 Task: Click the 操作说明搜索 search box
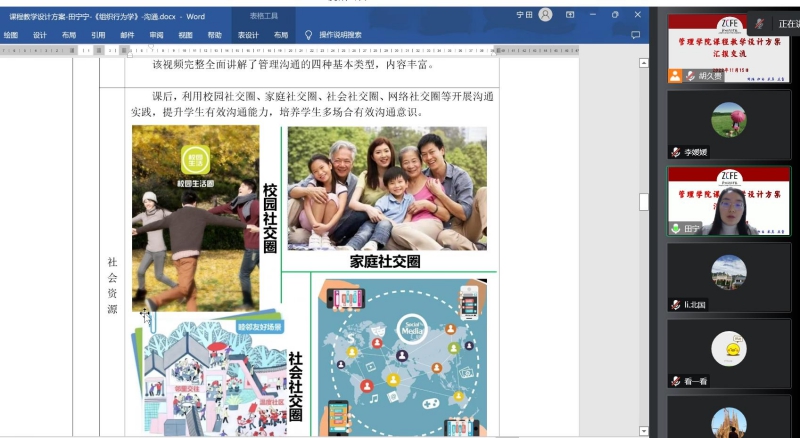[x=340, y=34]
